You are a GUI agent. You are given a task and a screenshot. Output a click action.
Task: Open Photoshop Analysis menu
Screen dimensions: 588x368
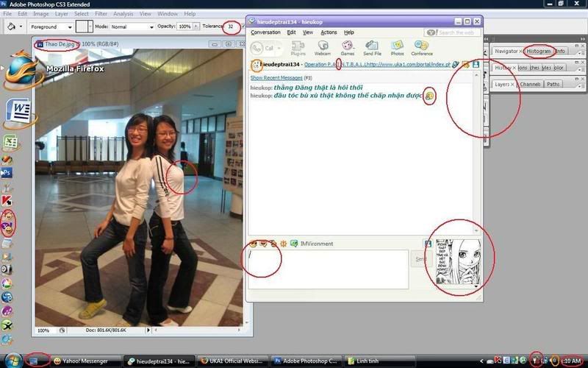pos(123,13)
